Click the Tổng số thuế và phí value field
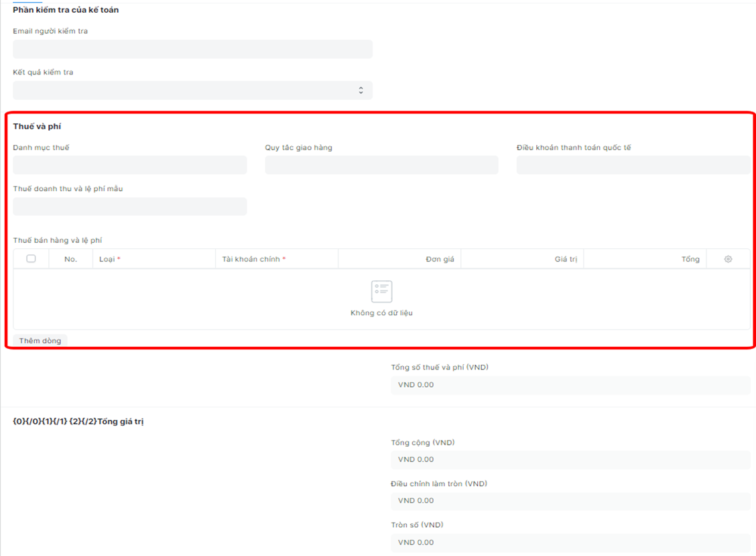Viewport: 756px width, 556px height. 570,385
